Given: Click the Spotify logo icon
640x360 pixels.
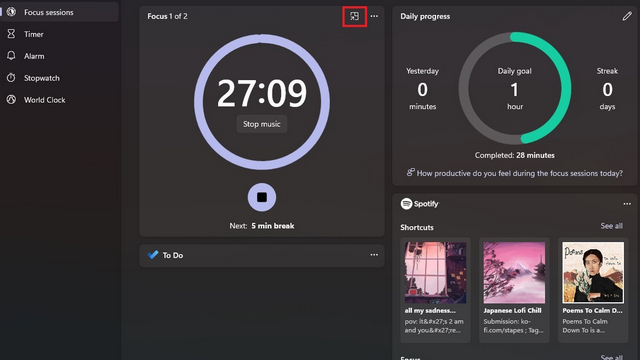Looking at the screenshot, I should tap(406, 204).
